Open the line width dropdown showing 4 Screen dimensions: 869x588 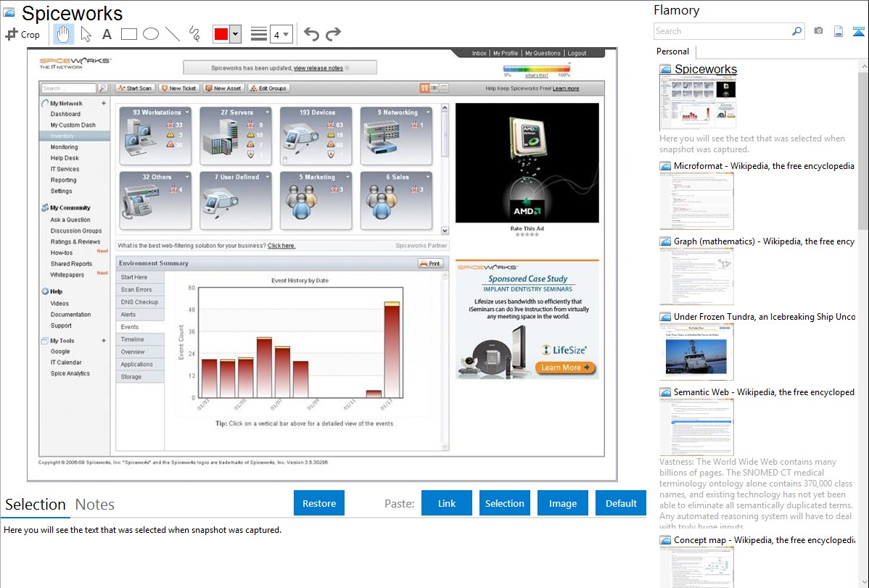point(281,34)
